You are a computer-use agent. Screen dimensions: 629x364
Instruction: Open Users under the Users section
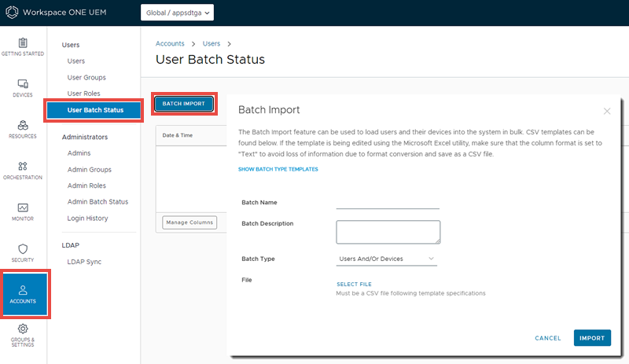pos(76,61)
